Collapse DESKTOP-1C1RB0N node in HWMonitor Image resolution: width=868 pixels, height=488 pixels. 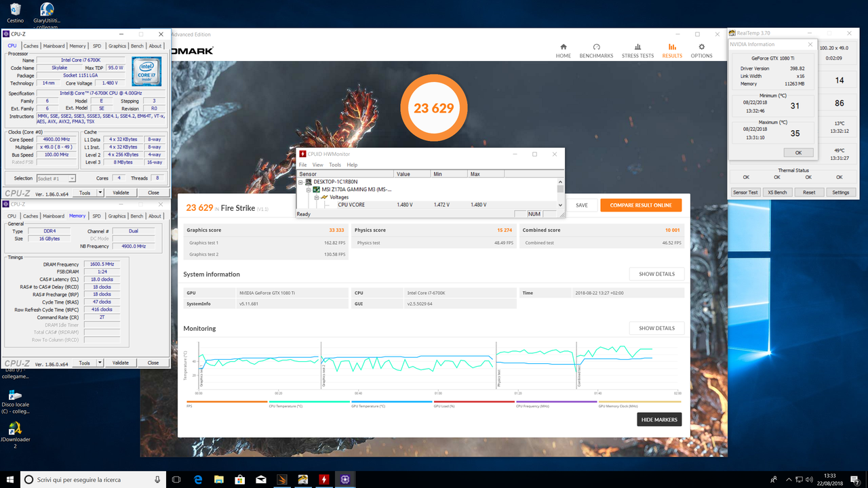coord(300,182)
